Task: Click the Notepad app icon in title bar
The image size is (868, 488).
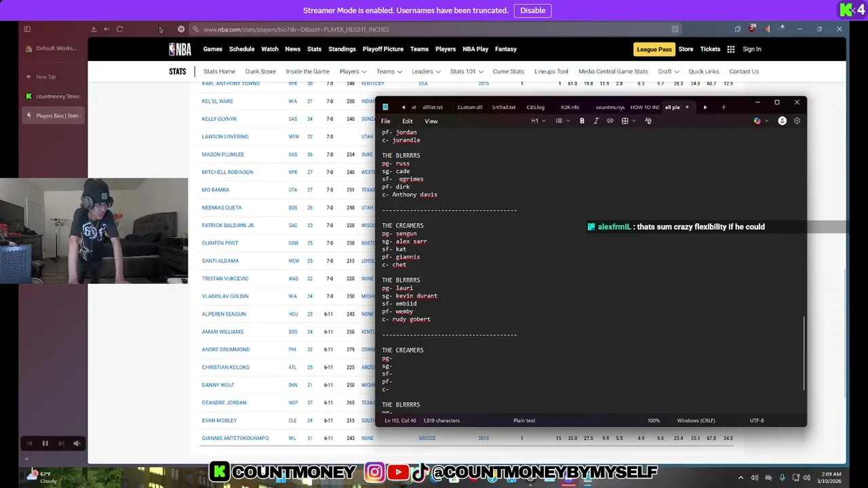Action: 385,107
